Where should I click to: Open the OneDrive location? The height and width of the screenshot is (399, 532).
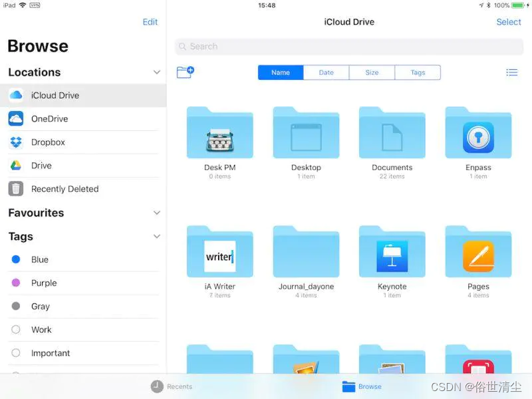coord(83,119)
